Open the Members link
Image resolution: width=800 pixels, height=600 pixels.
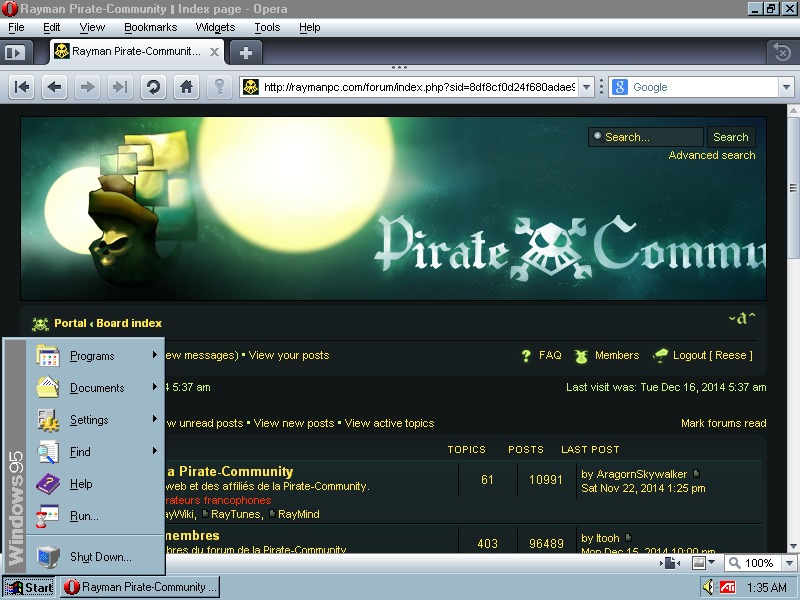[617, 355]
